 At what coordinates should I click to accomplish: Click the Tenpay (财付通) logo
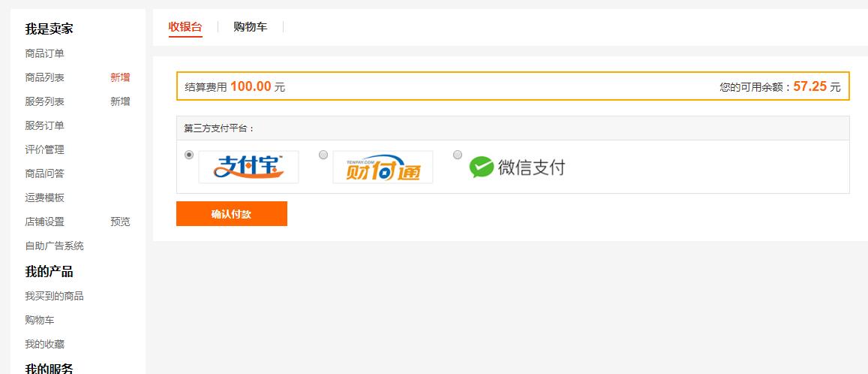point(383,167)
